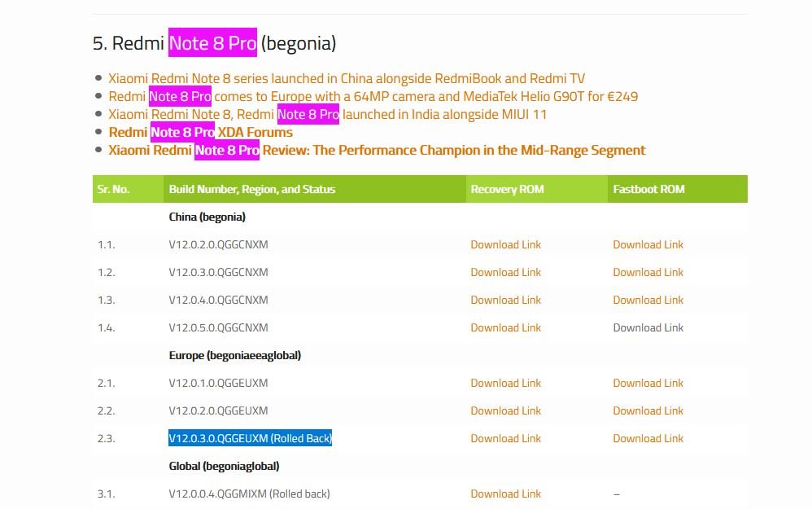Open the Redmi Note 8 Pro Review article
Screen dimensions: 812x509
point(377,151)
